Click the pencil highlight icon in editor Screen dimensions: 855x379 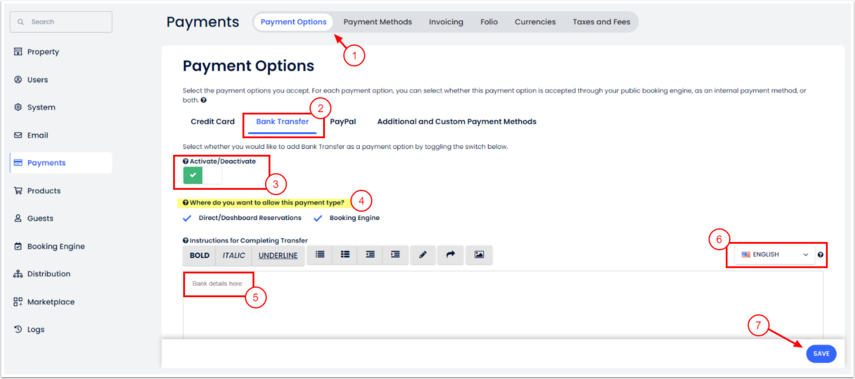coord(423,255)
